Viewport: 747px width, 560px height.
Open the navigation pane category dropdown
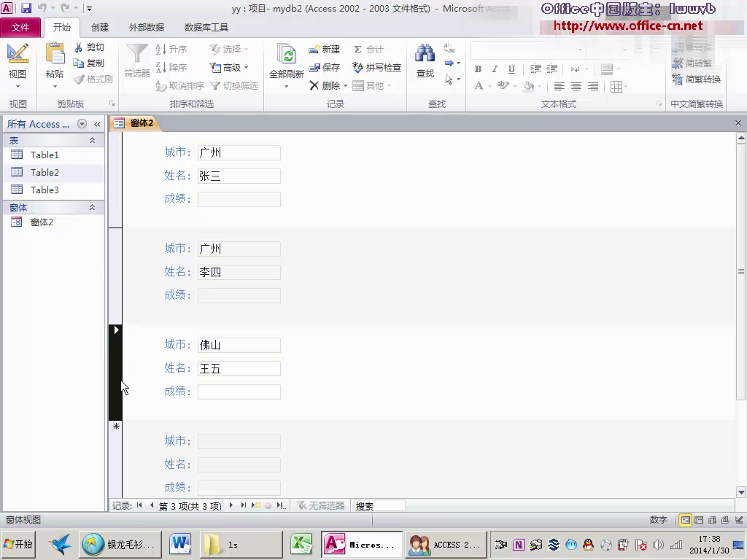tap(82, 124)
